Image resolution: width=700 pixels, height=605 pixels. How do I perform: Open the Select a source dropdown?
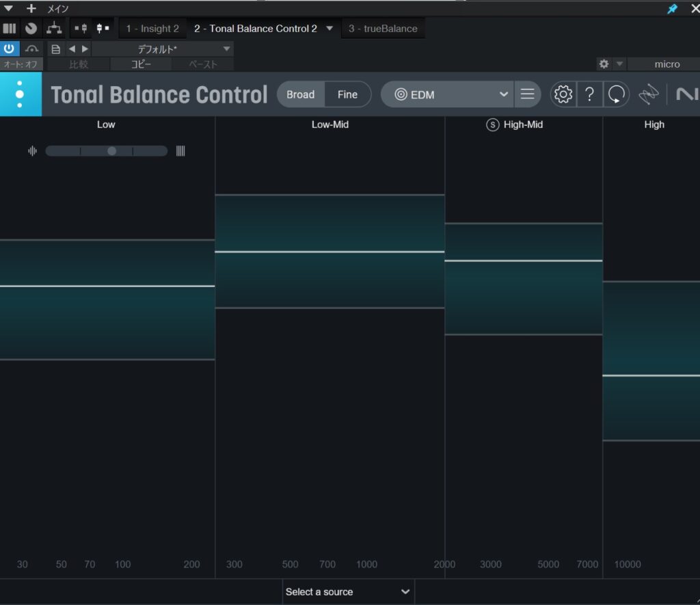(x=348, y=592)
